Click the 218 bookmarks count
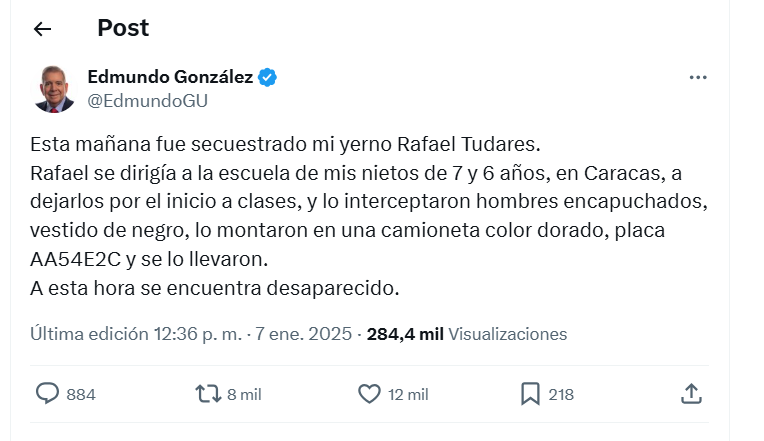 tap(561, 395)
